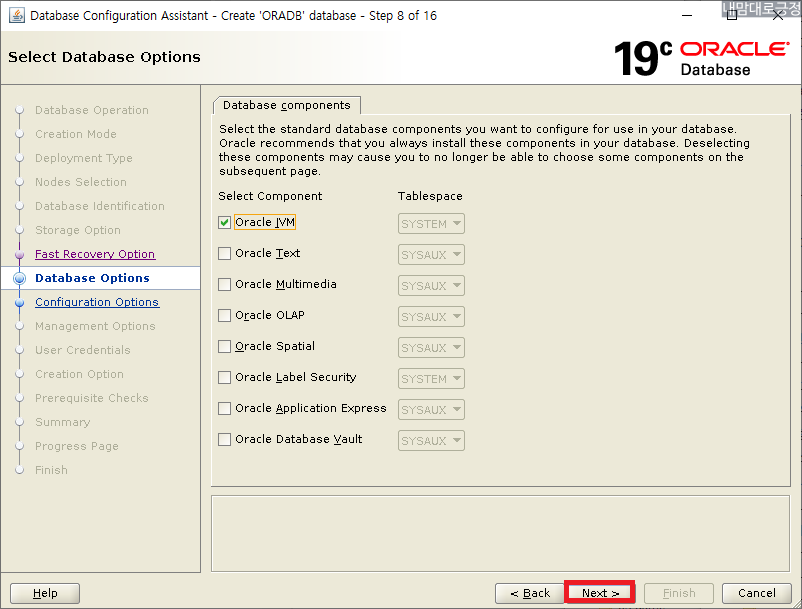Click the Java app icon in title bar

[x=16, y=15]
